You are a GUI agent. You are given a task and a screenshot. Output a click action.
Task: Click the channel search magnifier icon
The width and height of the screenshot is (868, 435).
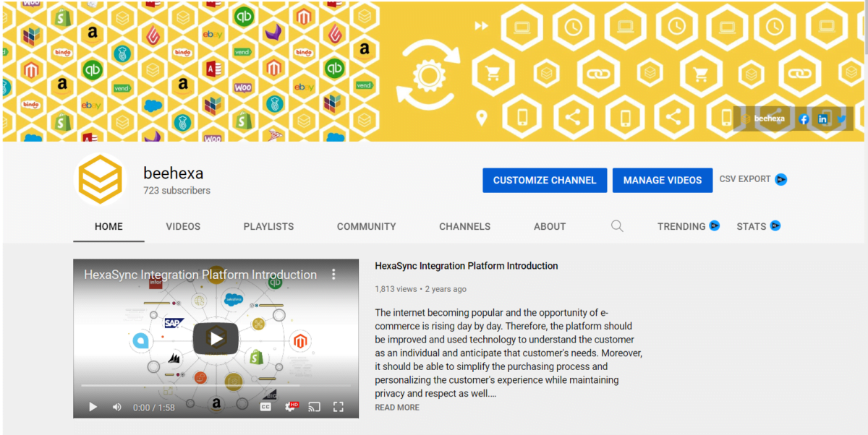pyautogui.click(x=617, y=226)
